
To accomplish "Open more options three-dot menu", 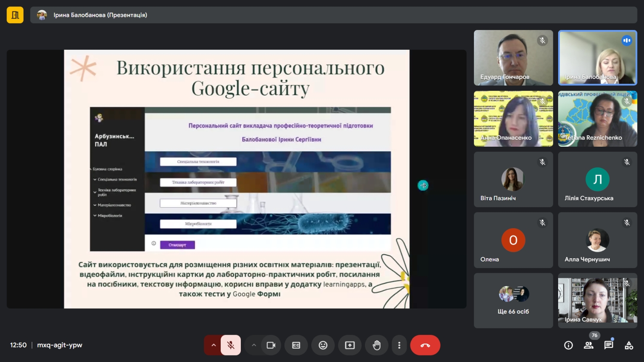I will pyautogui.click(x=399, y=345).
